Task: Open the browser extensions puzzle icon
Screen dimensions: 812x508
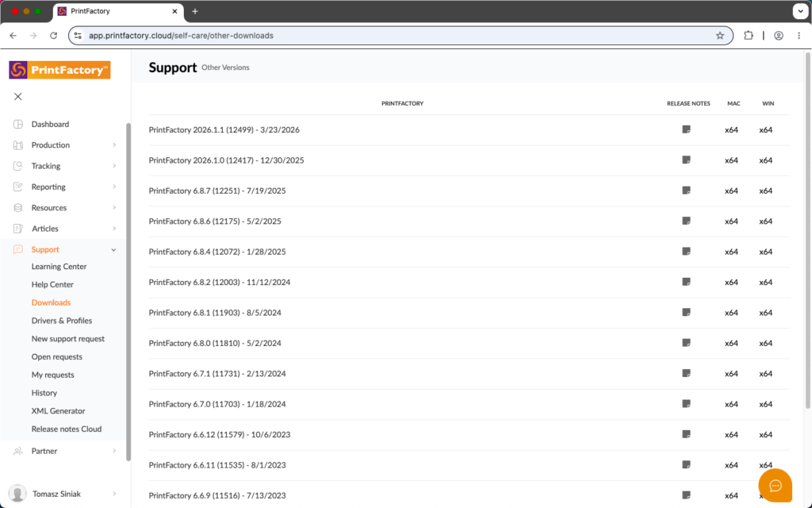Action: point(749,36)
